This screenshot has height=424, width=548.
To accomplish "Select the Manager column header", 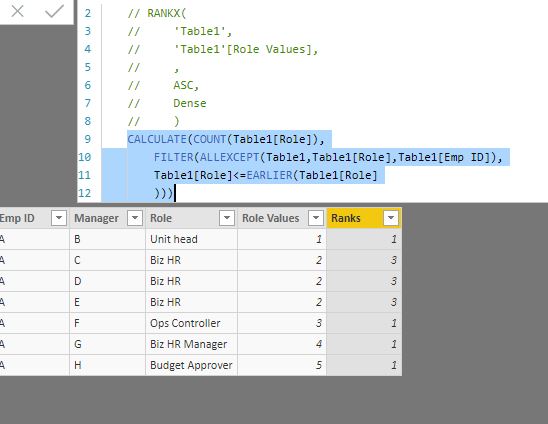I will (x=107, y=218).
